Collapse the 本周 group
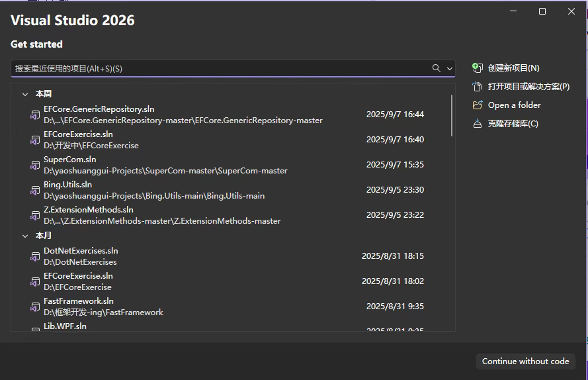 click(25, 94)
